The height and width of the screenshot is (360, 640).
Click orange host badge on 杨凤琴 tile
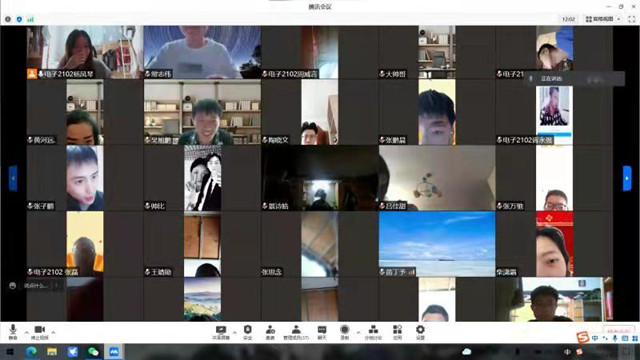[x=32, y=73]
